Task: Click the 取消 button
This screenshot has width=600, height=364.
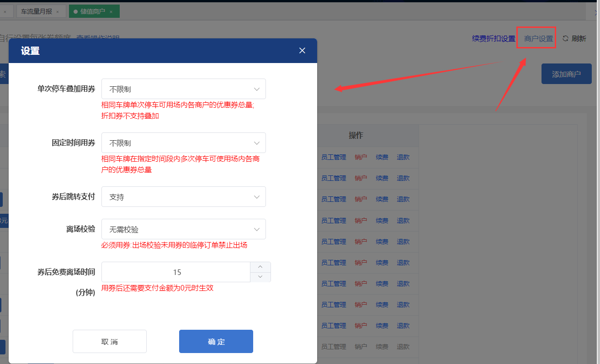Action: [x=110, y=342]
